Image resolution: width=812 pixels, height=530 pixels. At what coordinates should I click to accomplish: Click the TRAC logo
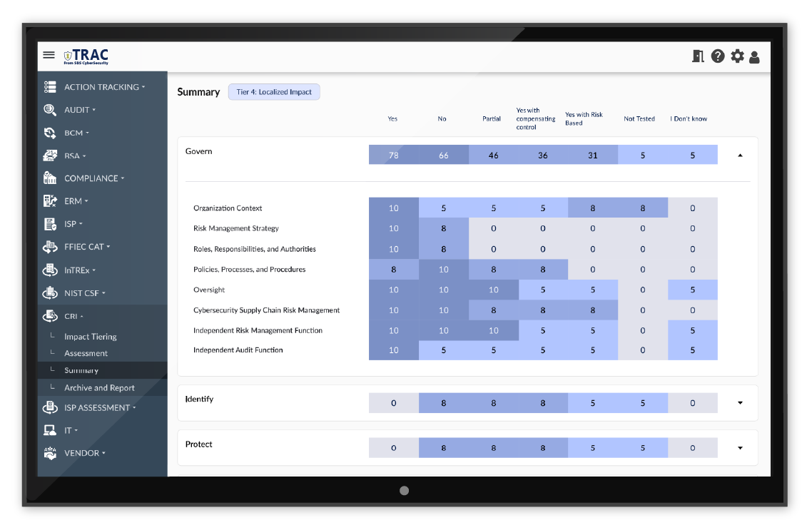86,56
